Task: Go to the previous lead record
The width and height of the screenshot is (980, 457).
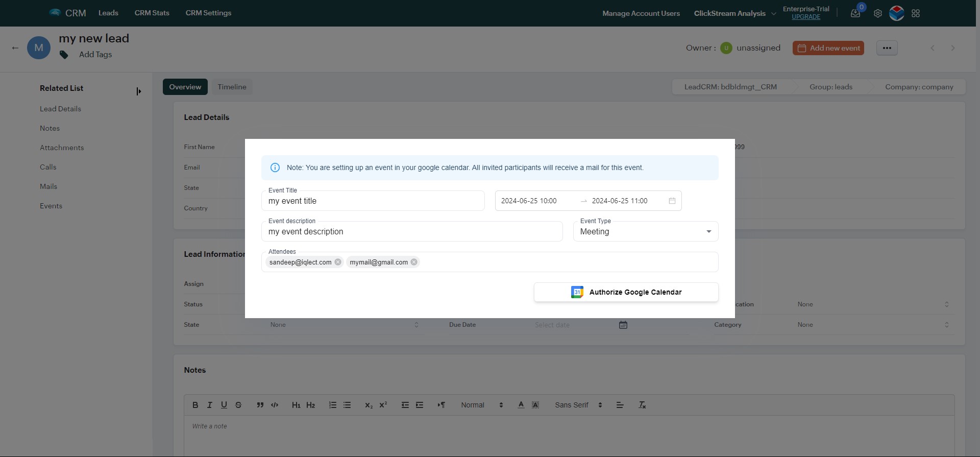Action: point(933,48)
